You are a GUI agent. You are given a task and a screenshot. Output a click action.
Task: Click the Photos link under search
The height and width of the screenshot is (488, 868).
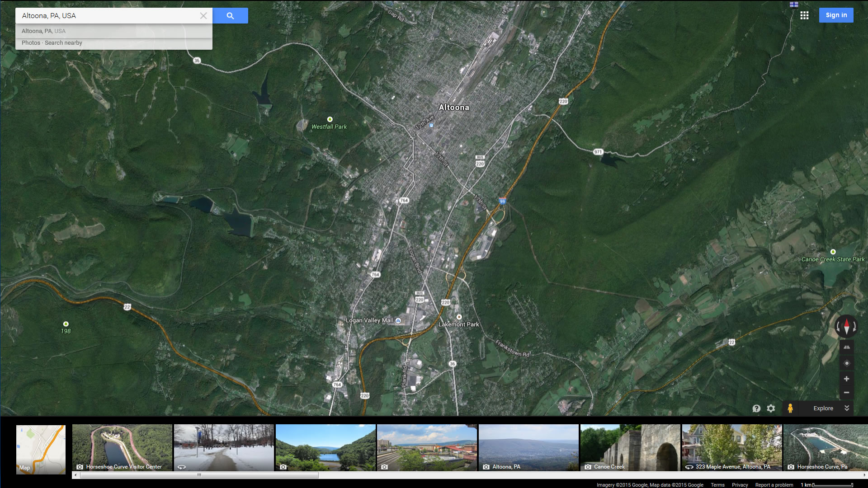(31, 43)
